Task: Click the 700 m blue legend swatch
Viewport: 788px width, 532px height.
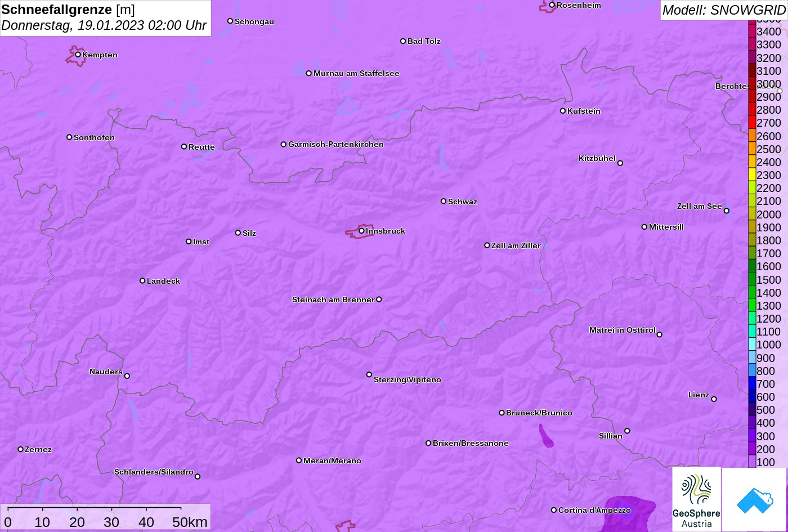Action: (752, 383)
